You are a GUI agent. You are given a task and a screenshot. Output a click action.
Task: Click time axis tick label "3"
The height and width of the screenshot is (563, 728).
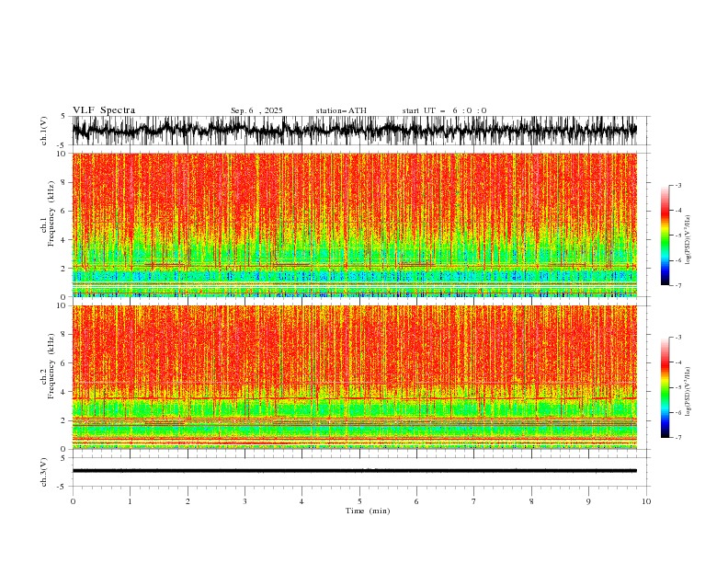(x=245, y=501)
